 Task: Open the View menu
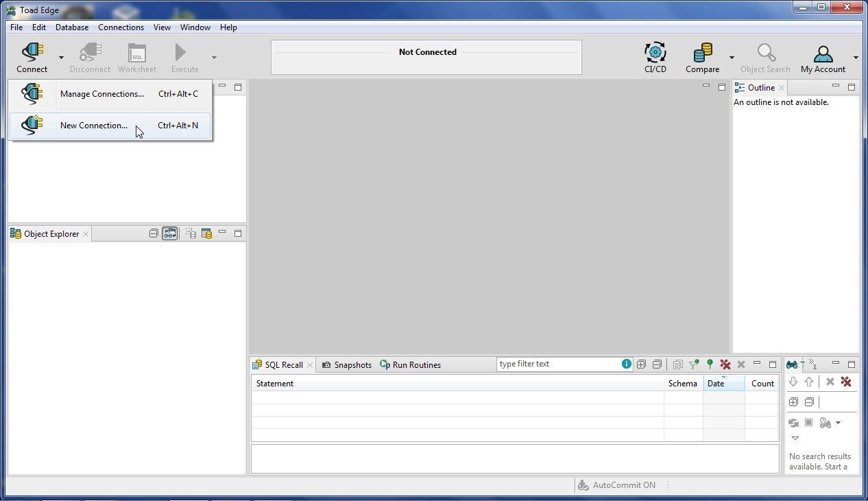tap(162, 27)
